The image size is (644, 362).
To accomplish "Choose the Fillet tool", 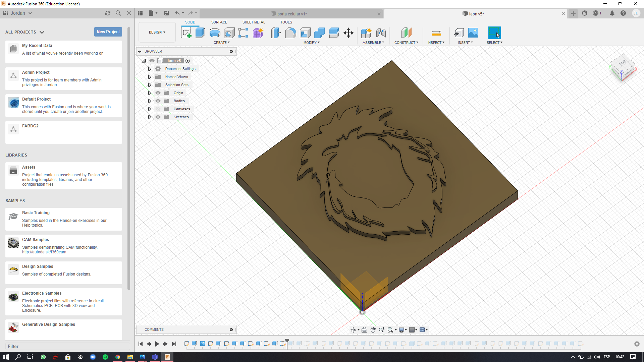I will pyautogui.click(x=290, y=33).
